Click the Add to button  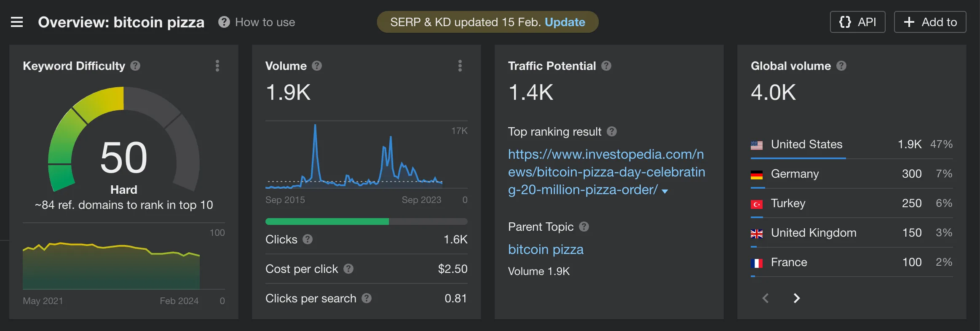[x=930, y=22]
